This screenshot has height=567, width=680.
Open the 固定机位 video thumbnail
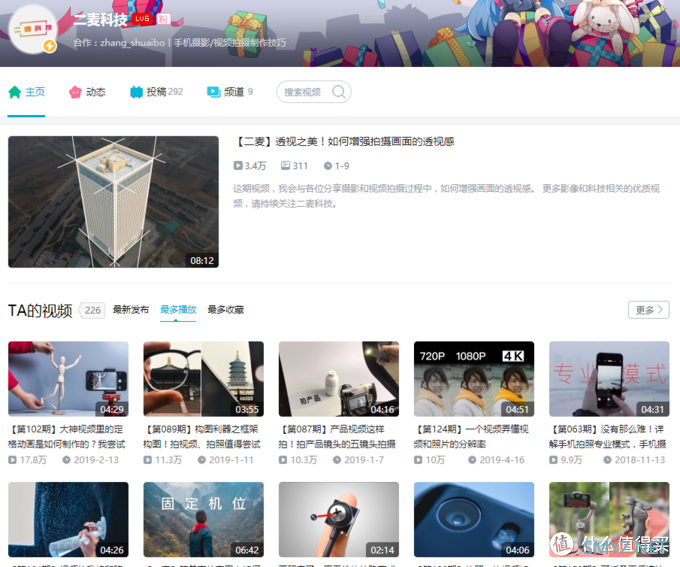point(203,520)
